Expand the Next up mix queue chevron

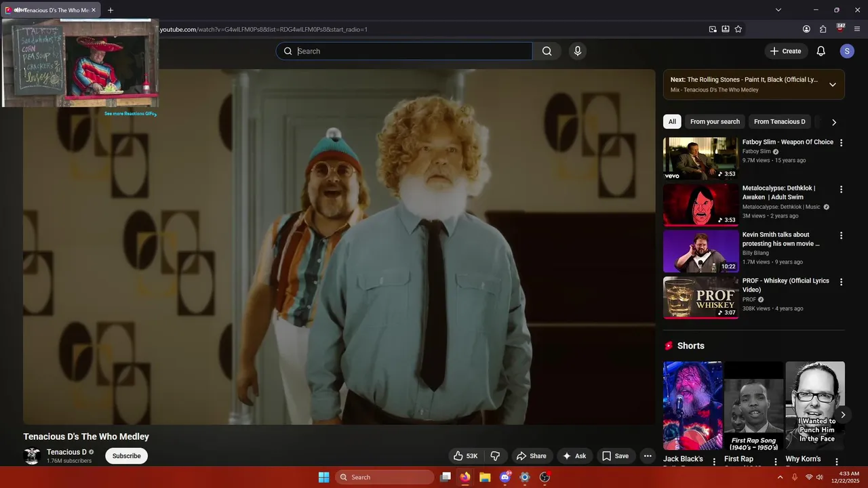(832, 85)
